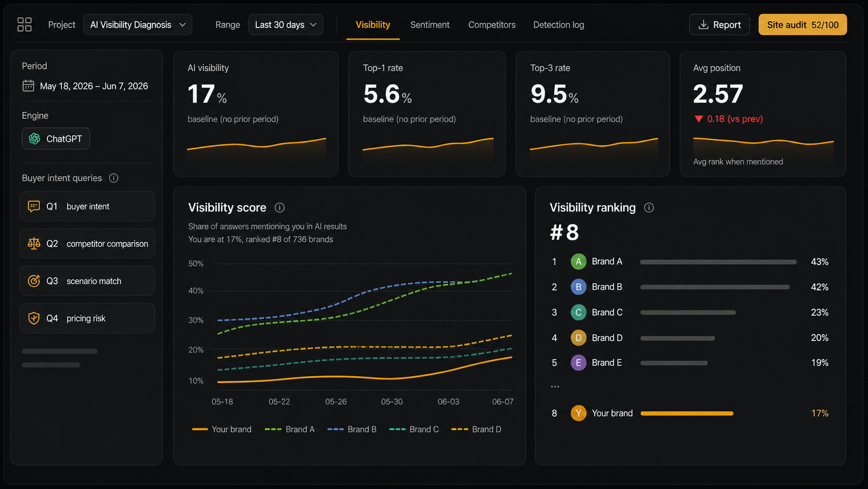Click the 06-07 date axis label
868x489 pixels.
[x=503, y=402]
